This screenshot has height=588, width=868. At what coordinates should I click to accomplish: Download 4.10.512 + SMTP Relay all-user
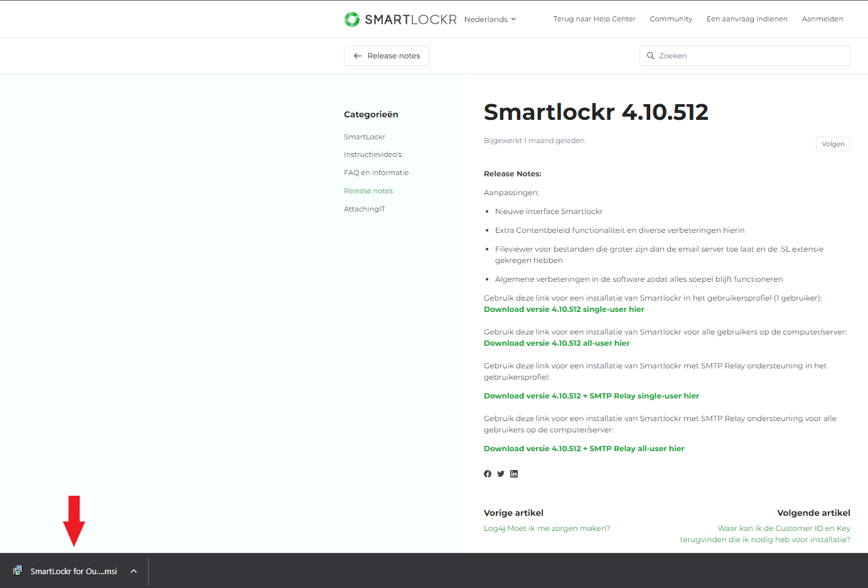[x=584, y=449]
